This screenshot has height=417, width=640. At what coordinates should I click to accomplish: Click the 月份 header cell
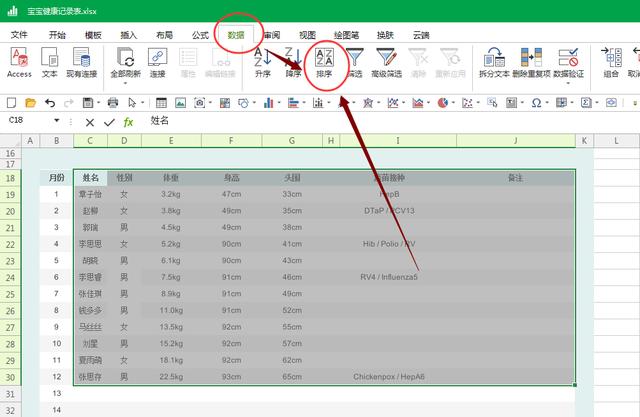click(x=57, y=178)
